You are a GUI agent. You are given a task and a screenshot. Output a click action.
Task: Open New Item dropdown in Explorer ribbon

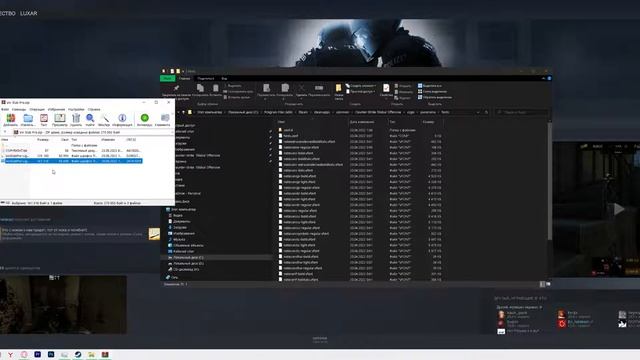(361, 86)
